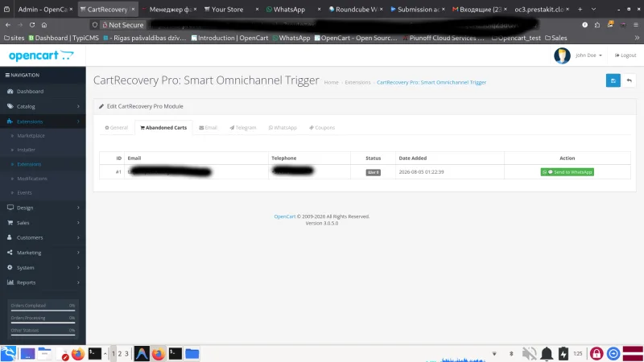
Task: Select the Abandoned Carts tab
Action: point(163,128)
